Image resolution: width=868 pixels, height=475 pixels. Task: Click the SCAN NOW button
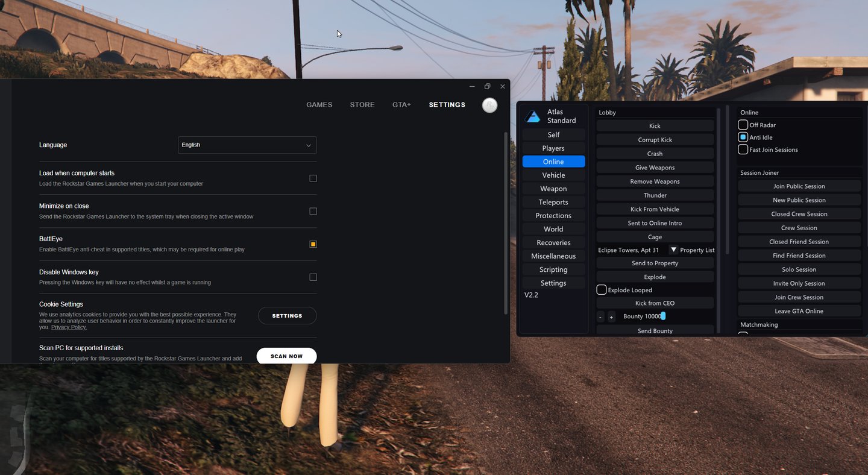point(286,356)
